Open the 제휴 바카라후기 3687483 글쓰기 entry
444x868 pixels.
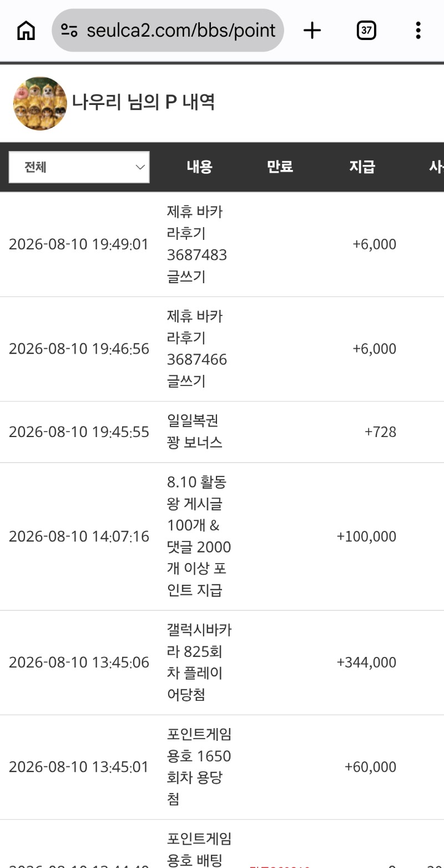(x=197, y=244)
